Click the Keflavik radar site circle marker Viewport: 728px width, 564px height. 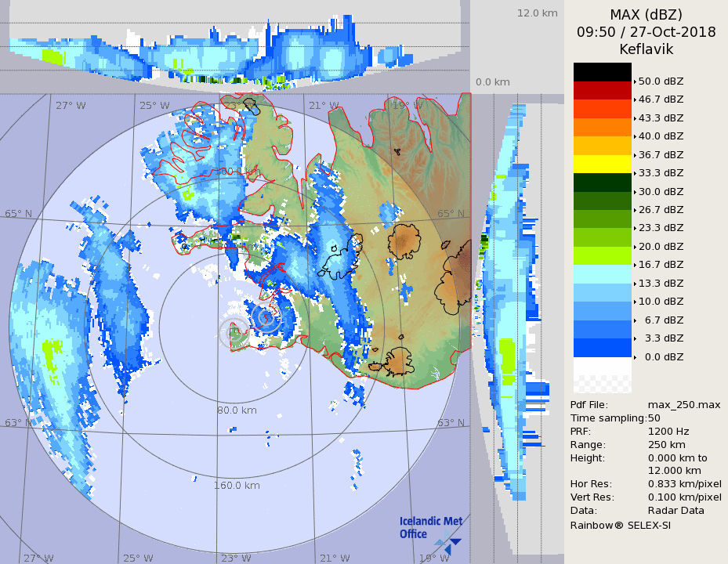pyautogui.click(x=233, y=333)
